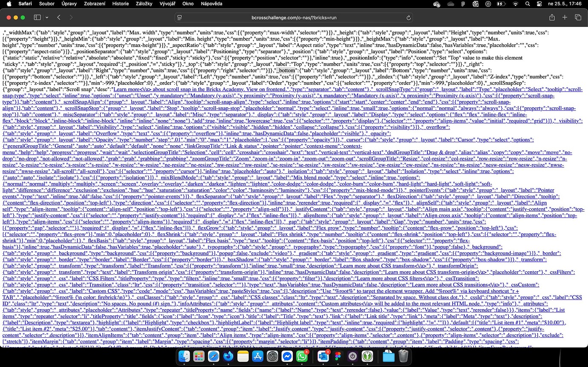This screenshot has height=367, width=588.
Task: Open Safari from the Dock
Action: tap(213, 356)
